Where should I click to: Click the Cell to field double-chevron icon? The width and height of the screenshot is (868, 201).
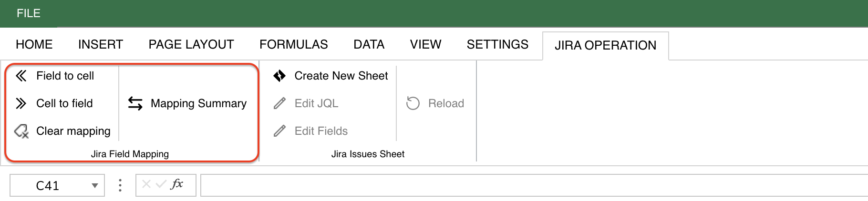21,103
